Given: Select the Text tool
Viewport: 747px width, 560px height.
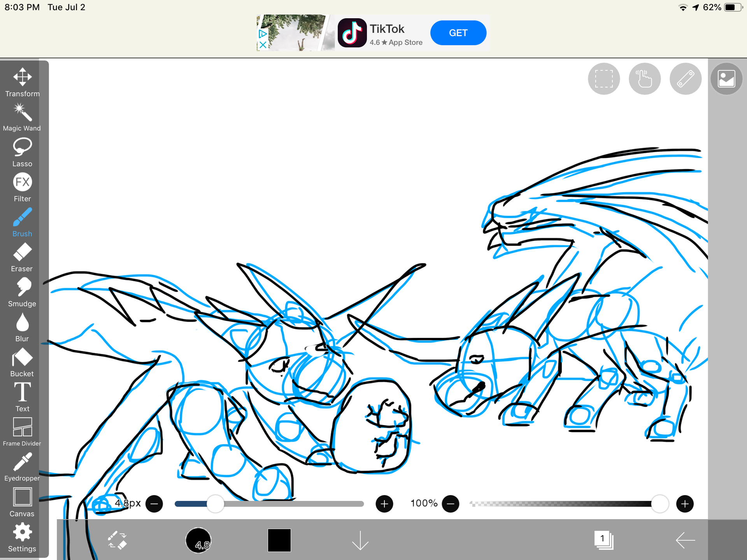Looking at the screenshot, I should tap(22, 397).
